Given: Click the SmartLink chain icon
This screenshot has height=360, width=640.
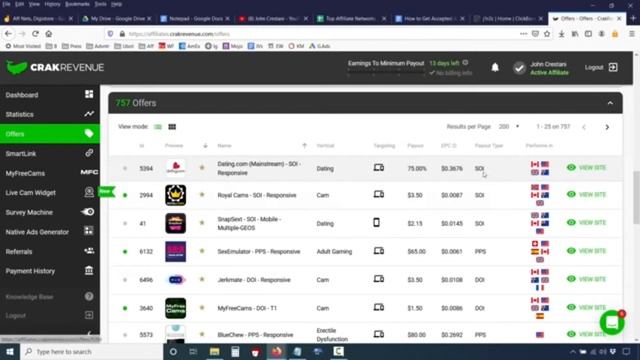Looking at the screenshot, I should tap(89, 153).
